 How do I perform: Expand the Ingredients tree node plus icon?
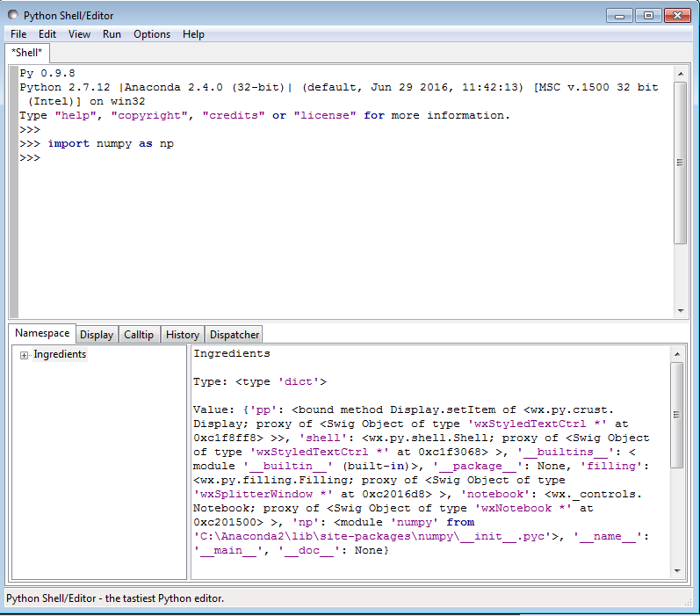coord(25,355)
